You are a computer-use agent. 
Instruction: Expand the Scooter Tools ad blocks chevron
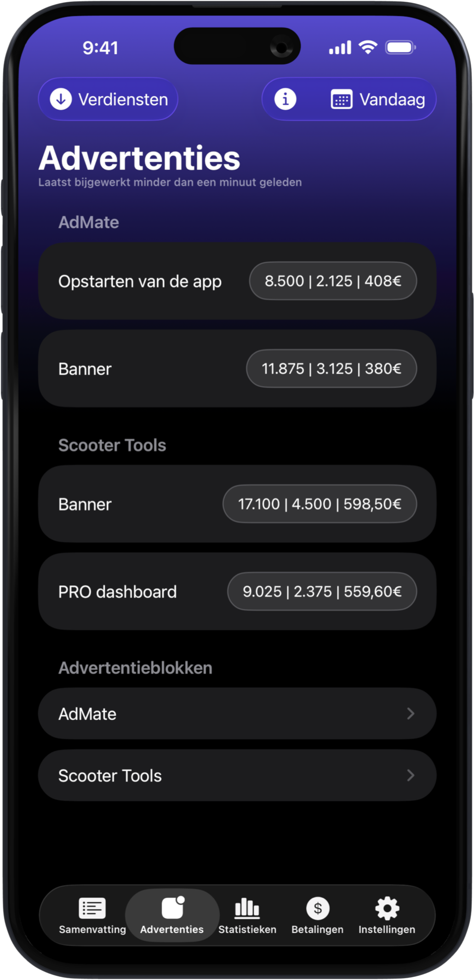point(411,776)
